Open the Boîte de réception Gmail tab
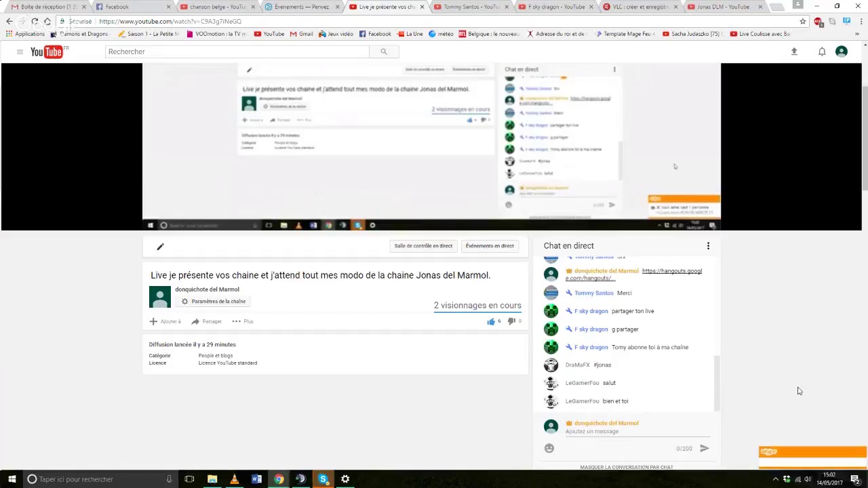 point(47,7)
